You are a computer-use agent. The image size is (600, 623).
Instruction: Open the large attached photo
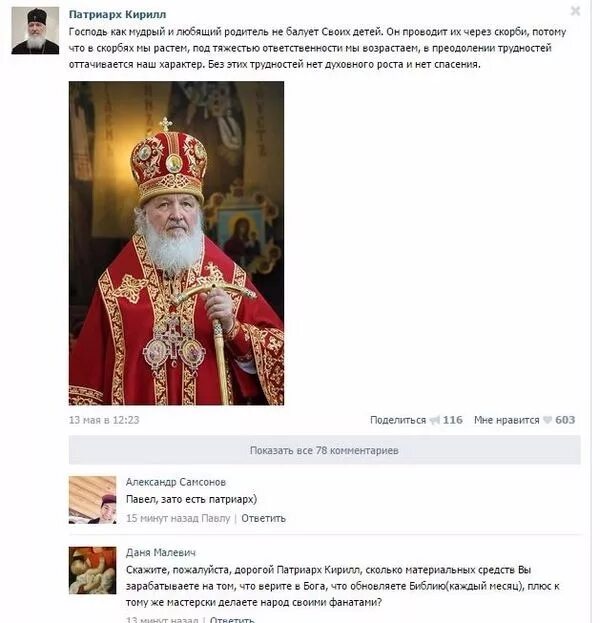click(x=176, y=243)
